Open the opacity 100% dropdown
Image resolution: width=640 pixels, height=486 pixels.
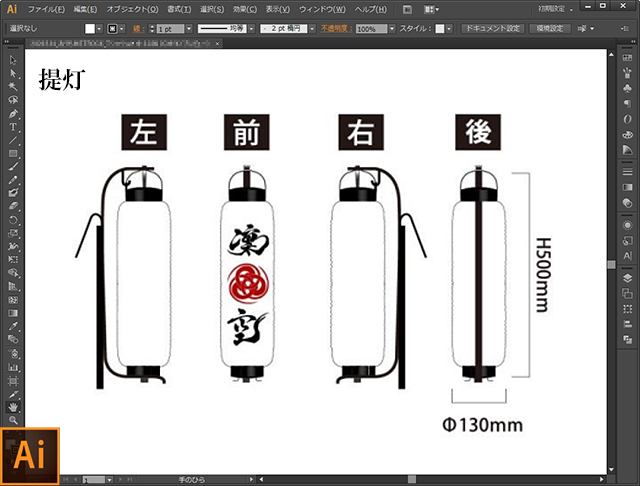[x=386, y=29]
